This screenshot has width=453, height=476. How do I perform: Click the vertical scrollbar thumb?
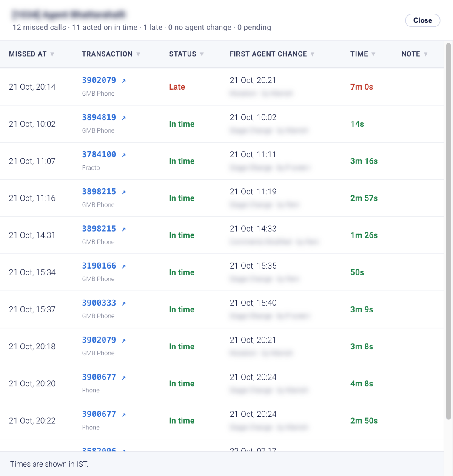(448, 231)
